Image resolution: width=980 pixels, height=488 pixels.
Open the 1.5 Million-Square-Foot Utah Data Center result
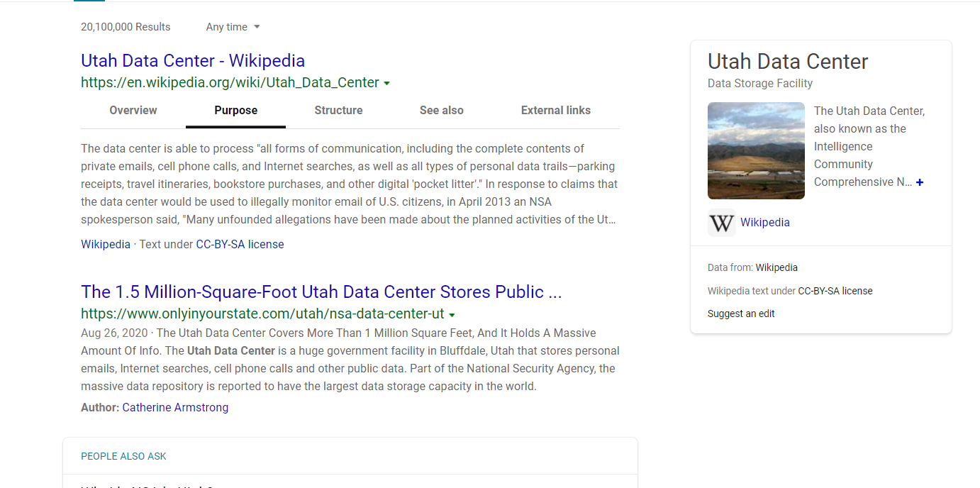point(321,292)
